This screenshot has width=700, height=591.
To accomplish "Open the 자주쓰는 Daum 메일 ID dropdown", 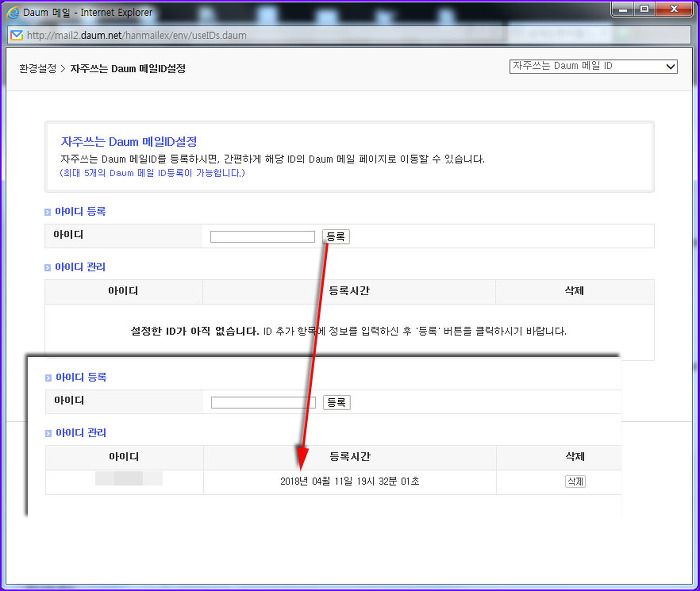I will (x=593, y=66).
